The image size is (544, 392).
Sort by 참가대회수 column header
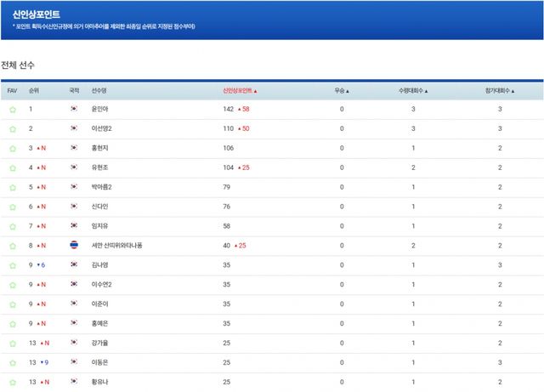coord(500,90)
